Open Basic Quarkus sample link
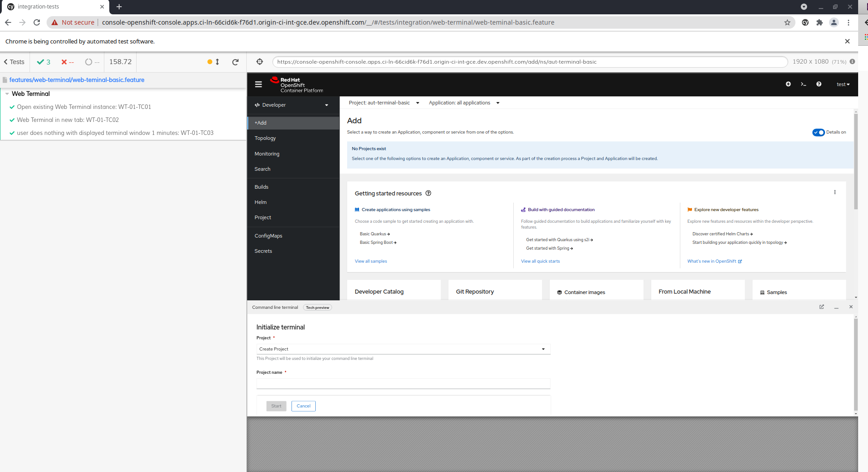Image resolution: width=868 pixels, height=472 pixels. 374,234
